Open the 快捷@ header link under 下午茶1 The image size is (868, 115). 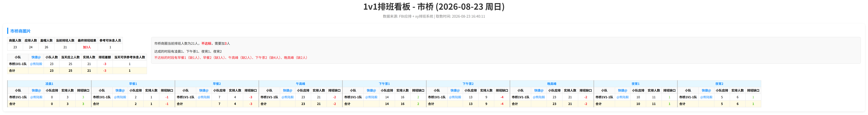[x=371, y=91]
